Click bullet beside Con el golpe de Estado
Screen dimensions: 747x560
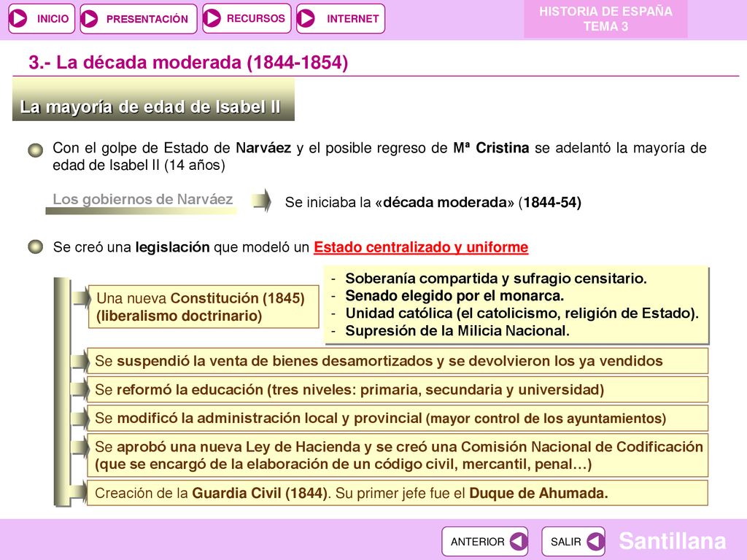point(35,150)
